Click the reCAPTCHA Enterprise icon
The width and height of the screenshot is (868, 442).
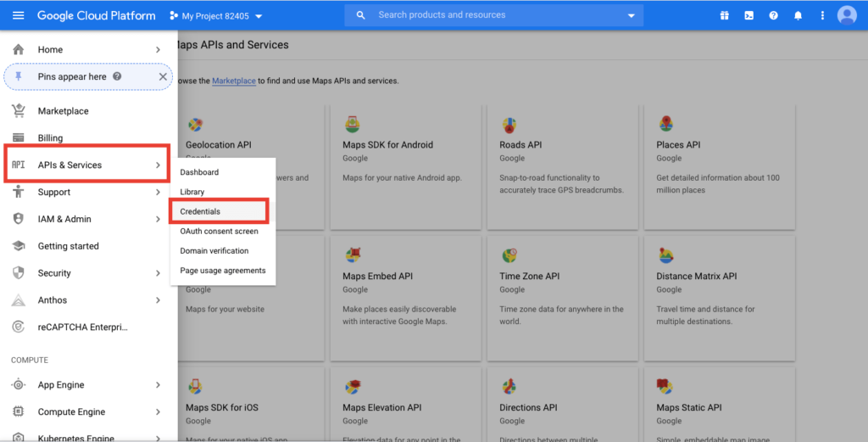point(19,327)
